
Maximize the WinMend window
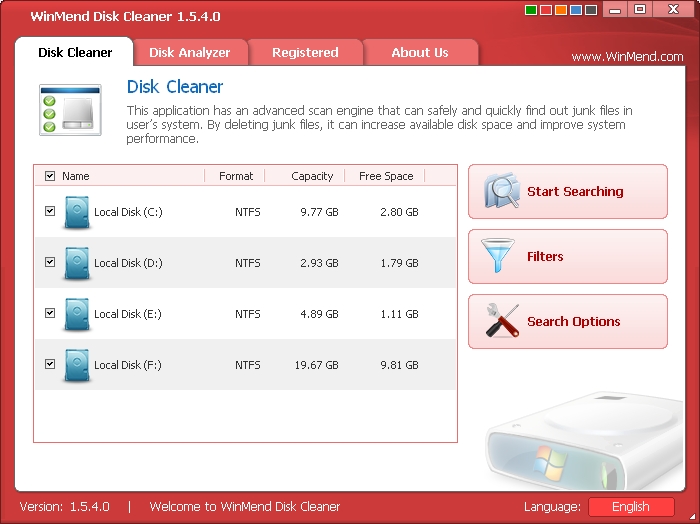[x=640, y=9]
